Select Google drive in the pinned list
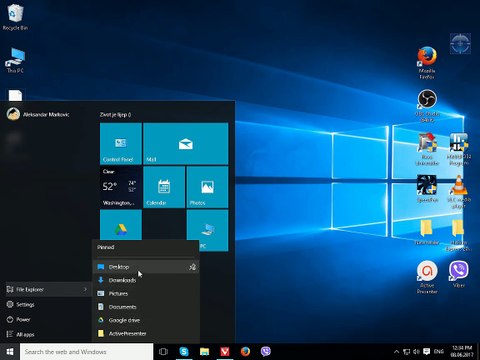480x360 pixels. pos(146,320)
